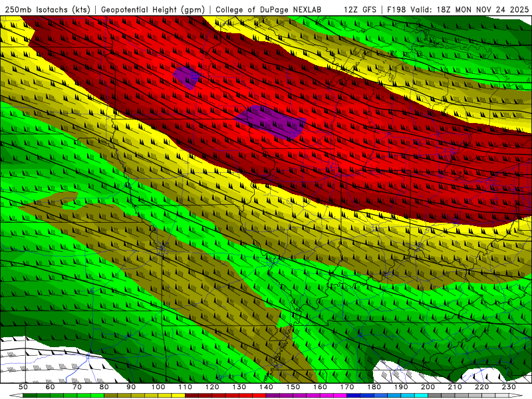Click the 230 label on the legend scale

tap(509, 387)
